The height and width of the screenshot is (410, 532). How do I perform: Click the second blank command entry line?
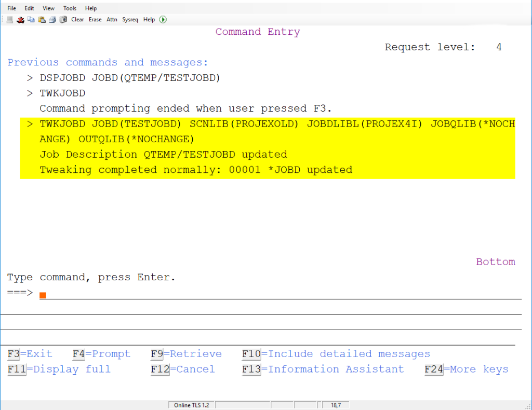coord(261,308)
